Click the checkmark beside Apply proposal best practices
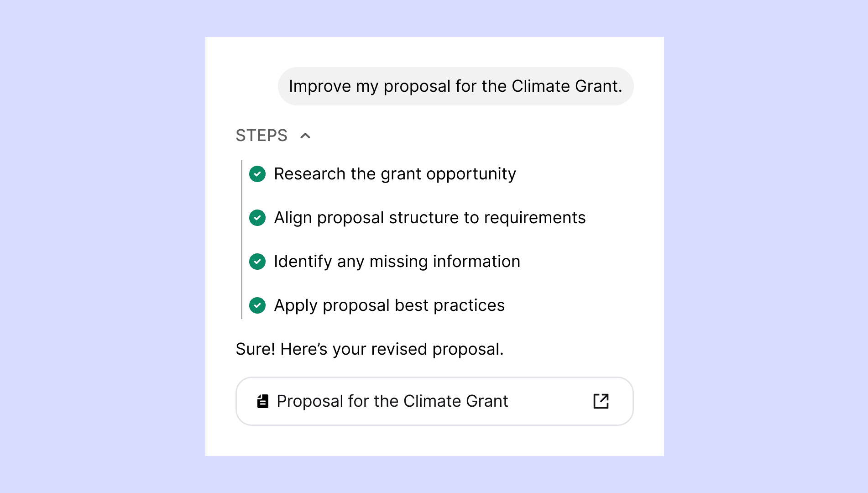The width and height of the screenshot is (868, 493). pyautogui.click(x=257, y=305)
